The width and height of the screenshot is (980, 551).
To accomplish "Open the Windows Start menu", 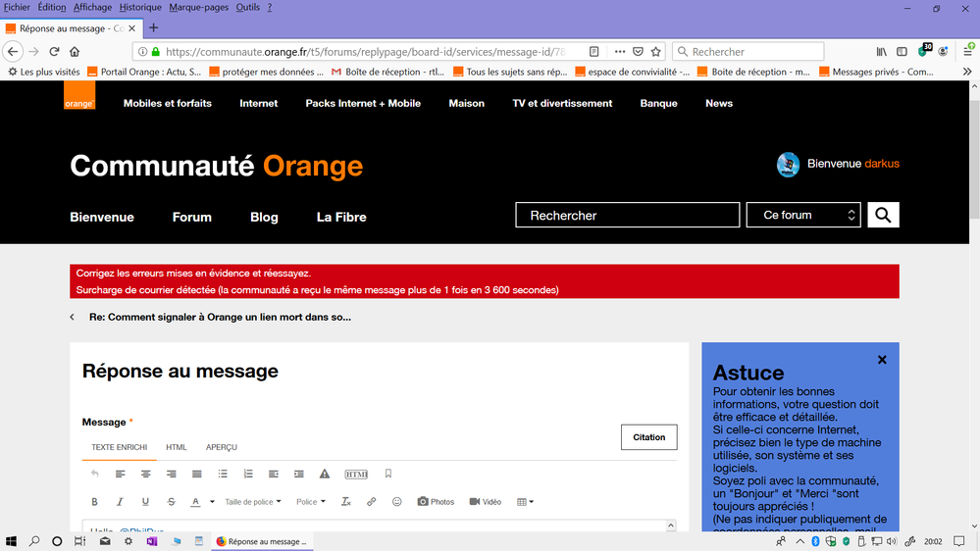I will tap(11, 541).
